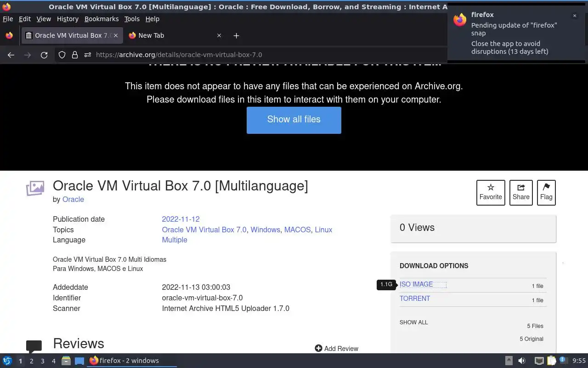Open the Bookmarks menu
This screenshot has height=368, width=588.
[102, 19]
